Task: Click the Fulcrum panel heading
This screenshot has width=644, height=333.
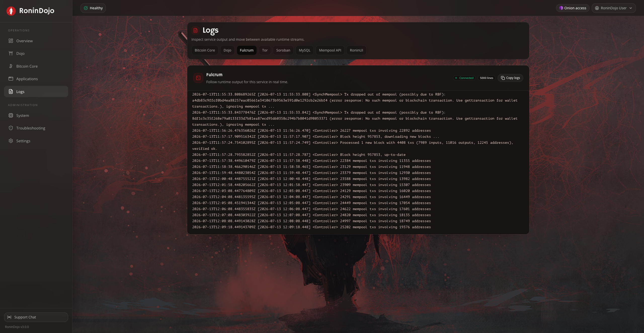Action: [x=214, y=75]
